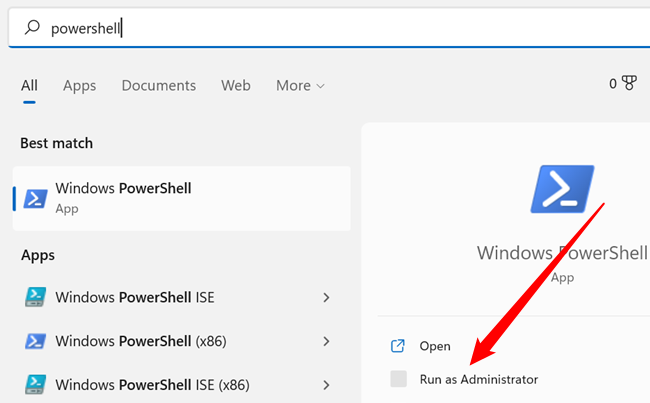Screen dimensions: 650x403
Task: Click the Run as Administrator icon
Action: tap(398, 379)
